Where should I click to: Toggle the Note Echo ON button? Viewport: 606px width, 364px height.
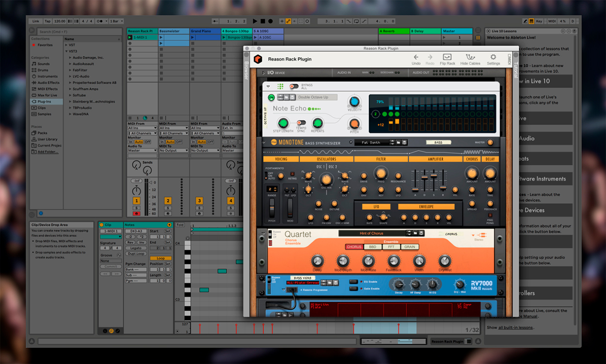[x=271, y=97]
